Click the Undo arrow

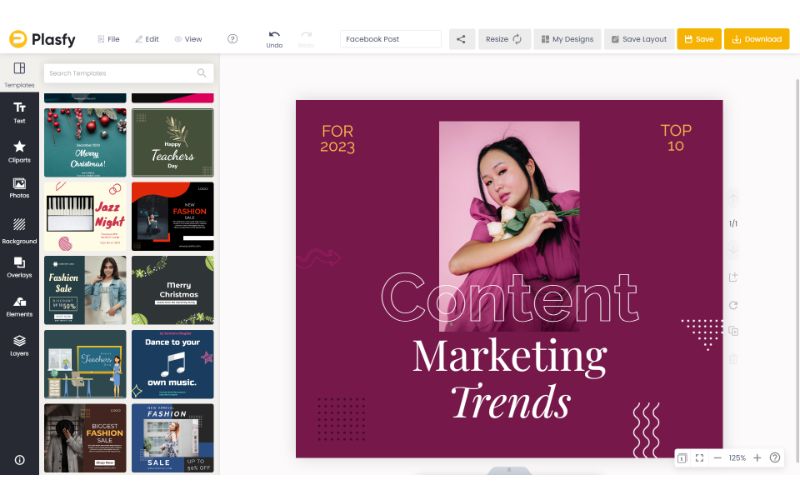(x=274, y=35)
